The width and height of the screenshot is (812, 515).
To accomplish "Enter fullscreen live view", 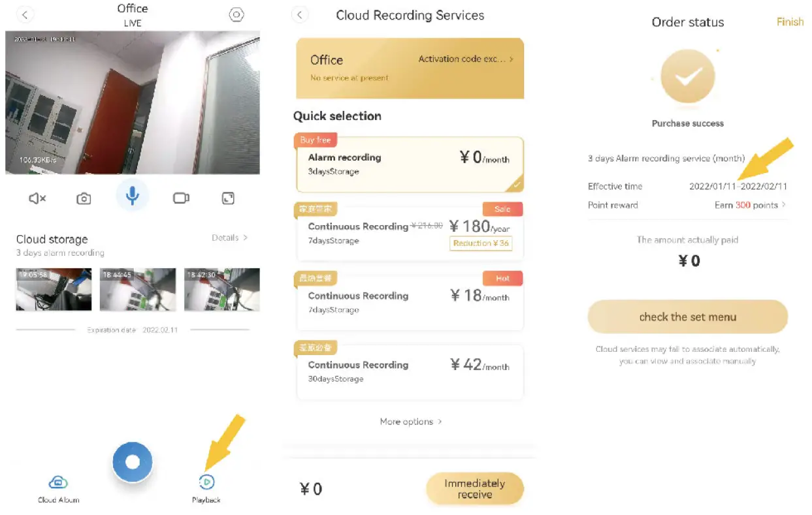I will click(228, 198).
